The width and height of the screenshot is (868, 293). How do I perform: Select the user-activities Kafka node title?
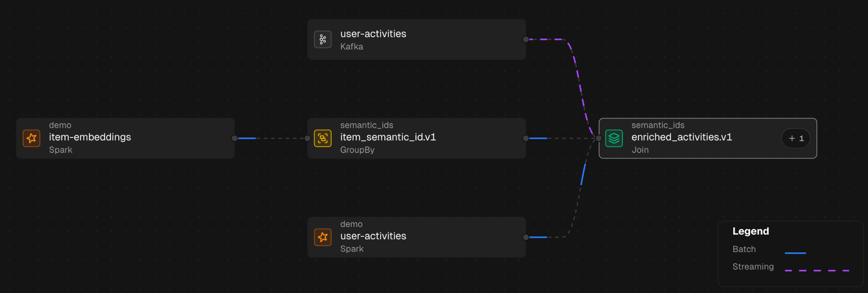[x=373, y=34]
